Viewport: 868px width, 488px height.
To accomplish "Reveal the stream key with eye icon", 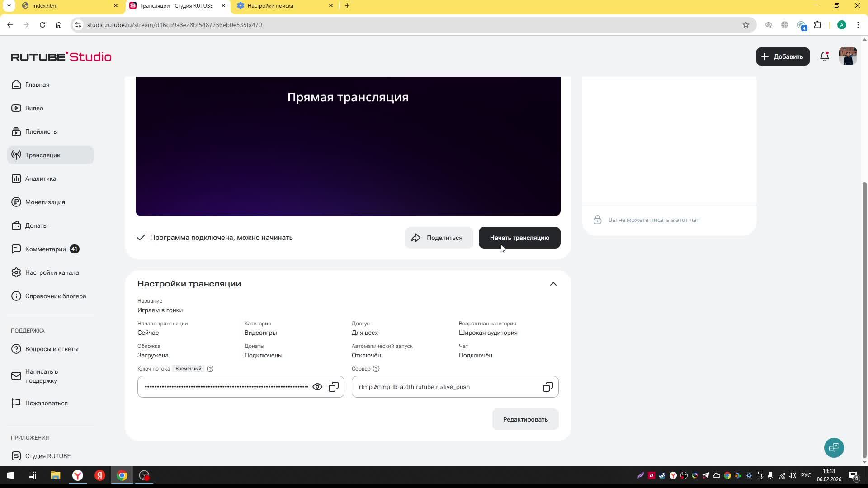I will pyautogui.click(x=317, y=387).
